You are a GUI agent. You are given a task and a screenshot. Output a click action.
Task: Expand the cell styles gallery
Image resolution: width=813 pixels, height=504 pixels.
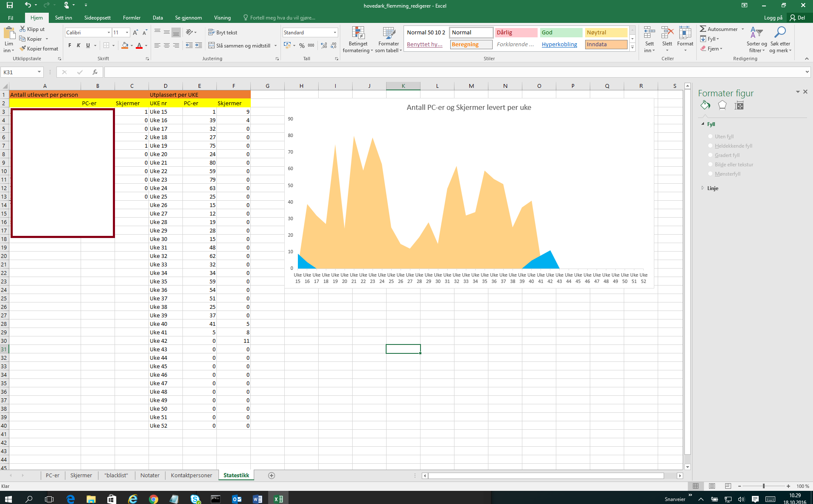(x=632, y=48)
